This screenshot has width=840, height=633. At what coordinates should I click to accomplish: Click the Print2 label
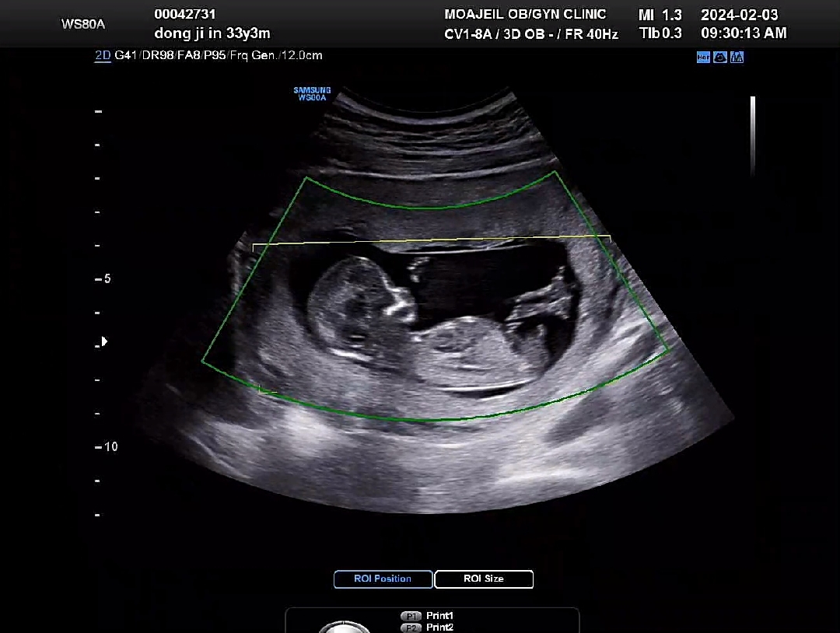439,628
